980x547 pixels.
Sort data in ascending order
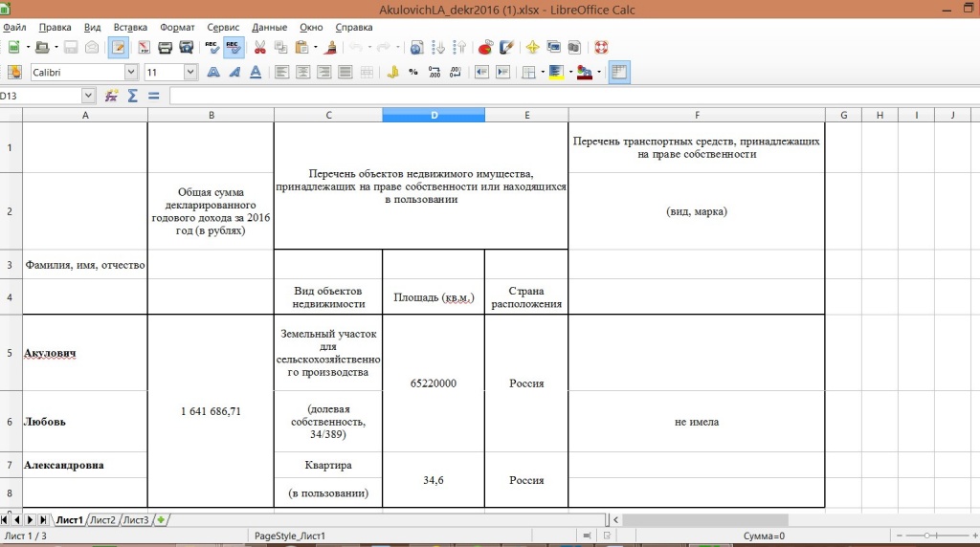click(438, 48)
